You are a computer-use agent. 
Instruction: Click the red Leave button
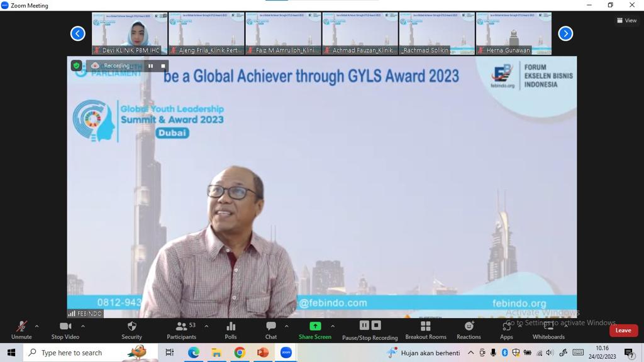[623, 331]
